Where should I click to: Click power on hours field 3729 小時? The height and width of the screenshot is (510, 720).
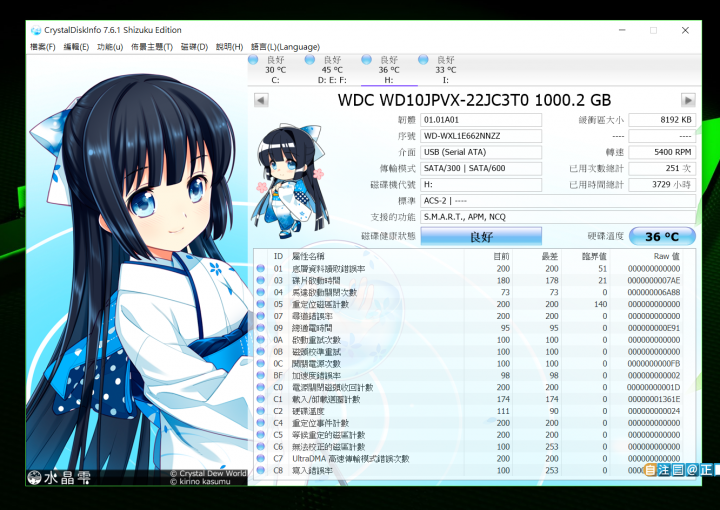(x=662, y=185)
